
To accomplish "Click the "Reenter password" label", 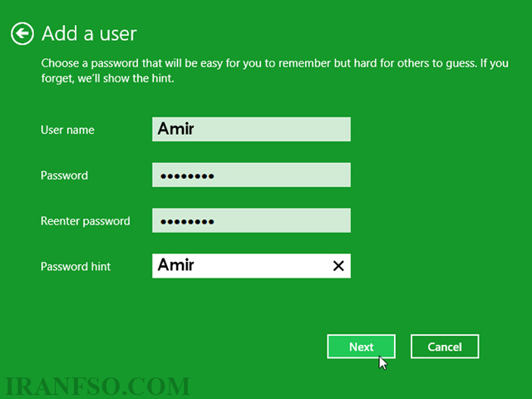I will [85, 221].
